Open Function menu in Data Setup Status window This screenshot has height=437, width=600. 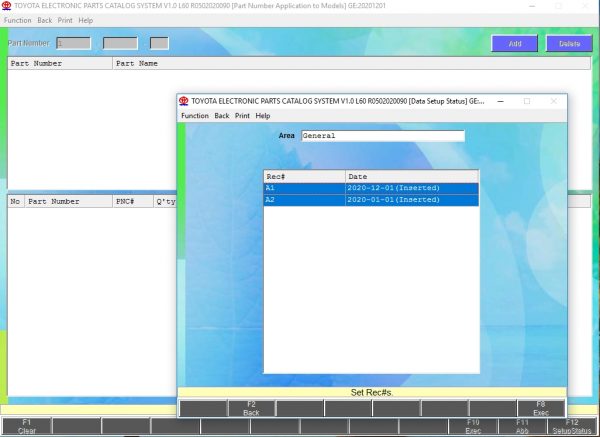pyautogui.click(x=195, y=116)
